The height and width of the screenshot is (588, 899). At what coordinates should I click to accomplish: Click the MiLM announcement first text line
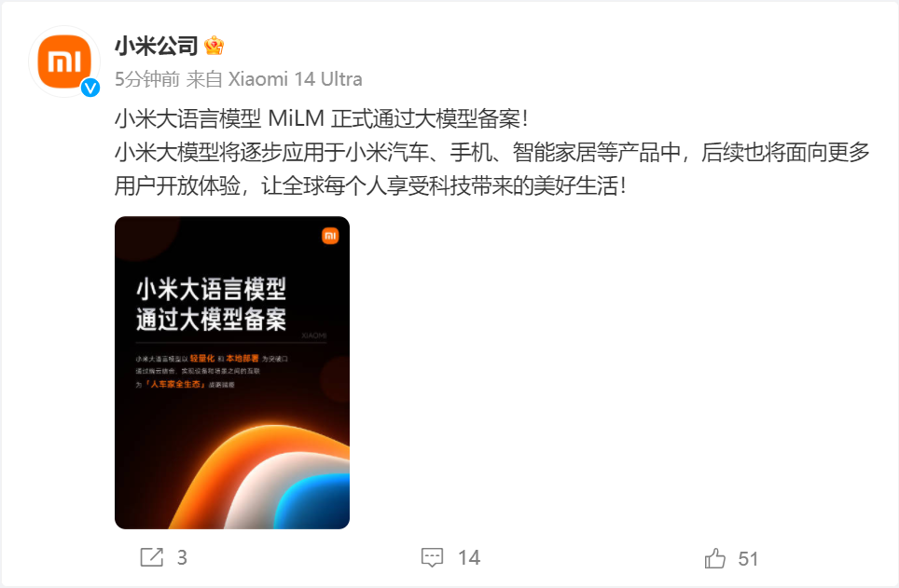[321, 118]
